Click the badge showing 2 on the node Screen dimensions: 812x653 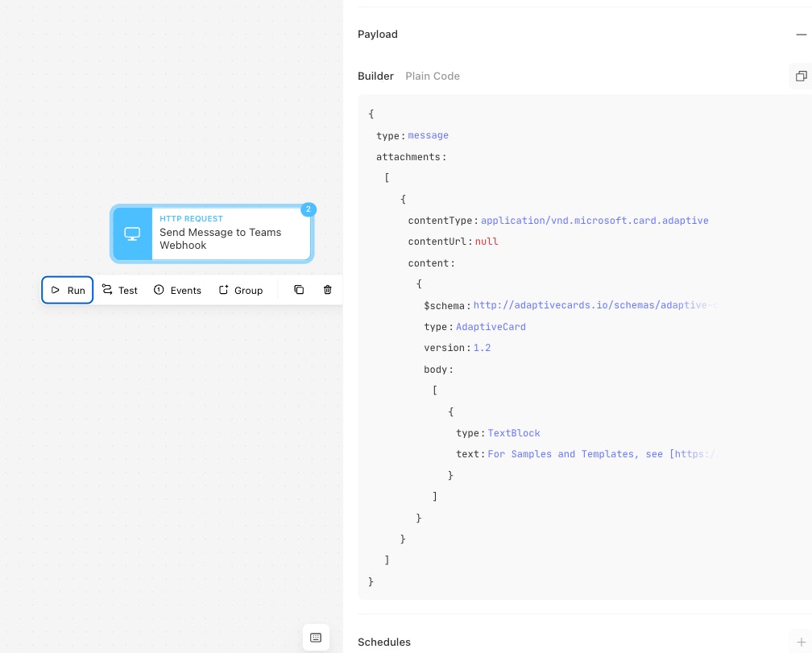coord(308,209)
